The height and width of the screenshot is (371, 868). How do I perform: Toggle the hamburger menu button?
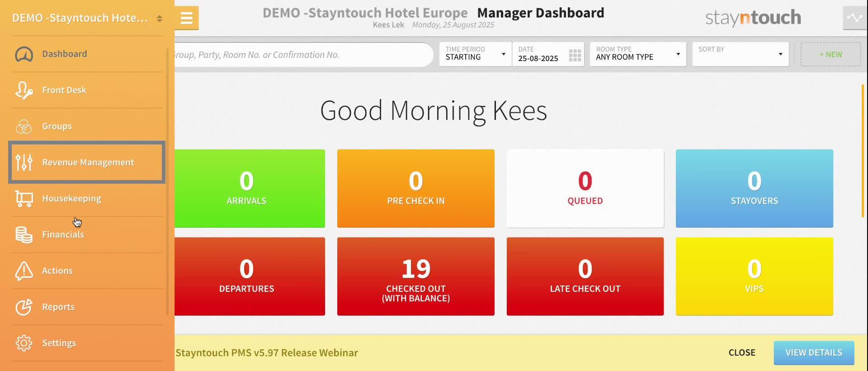186,18
